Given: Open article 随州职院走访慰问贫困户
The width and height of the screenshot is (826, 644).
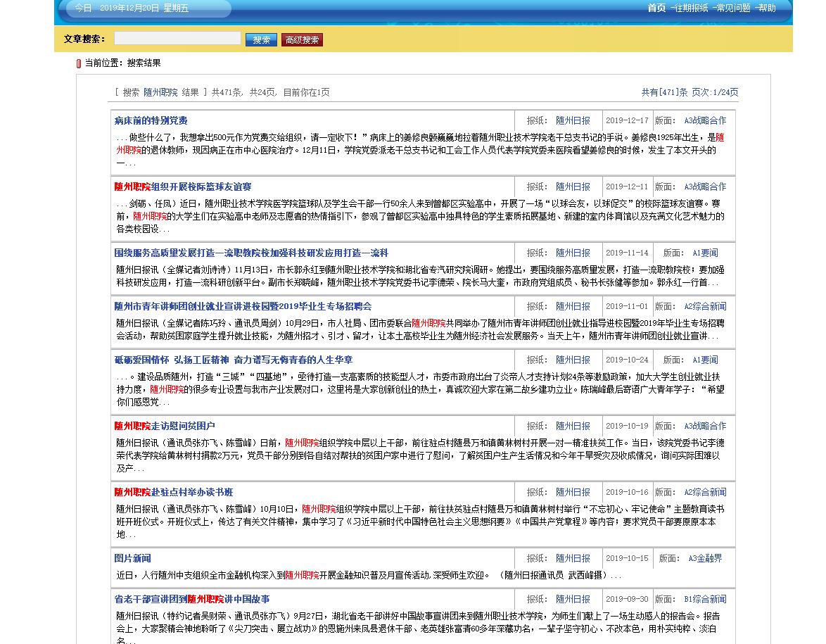Looking at the screenshot, I should pos(165,427).
